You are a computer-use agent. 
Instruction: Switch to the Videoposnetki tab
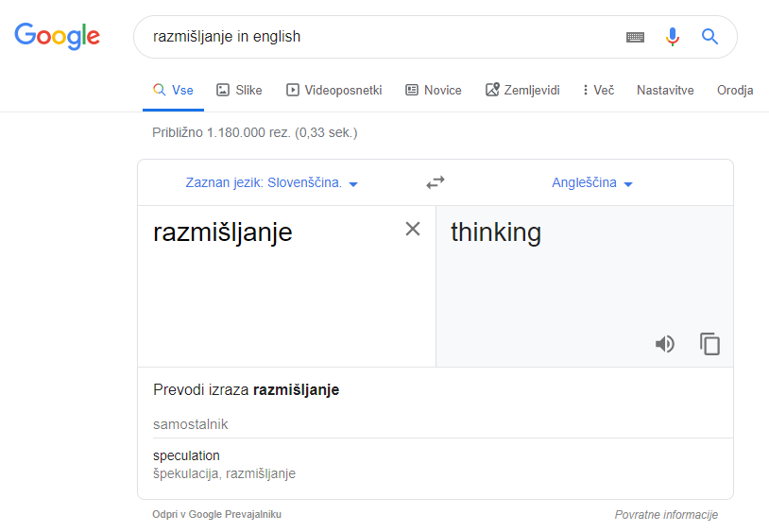pos(334,90)
